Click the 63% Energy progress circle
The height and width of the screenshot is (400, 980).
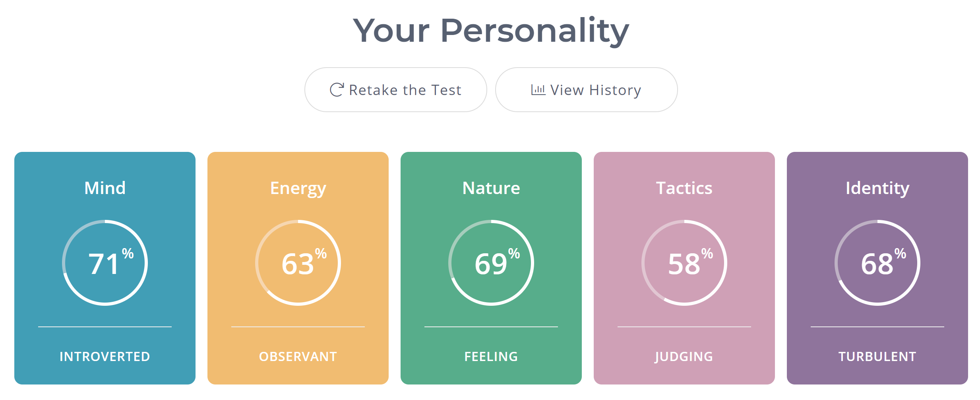[x=298, y=263]
